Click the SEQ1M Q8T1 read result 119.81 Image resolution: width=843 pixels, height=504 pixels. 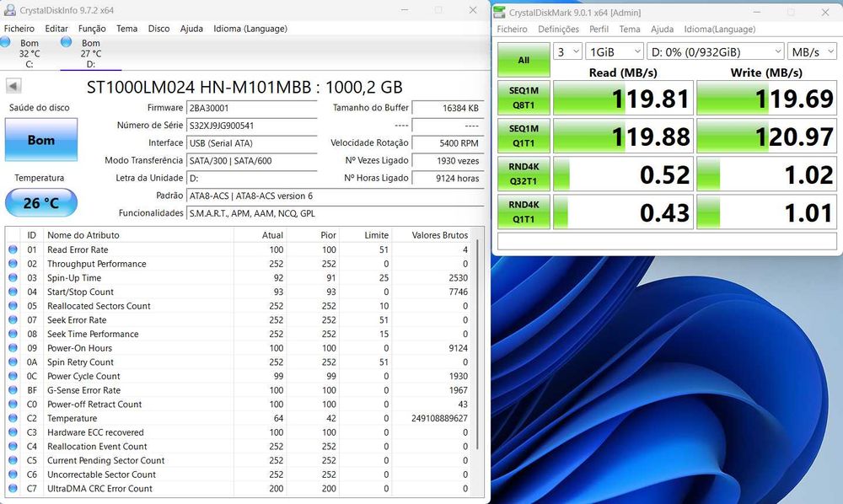623,98
